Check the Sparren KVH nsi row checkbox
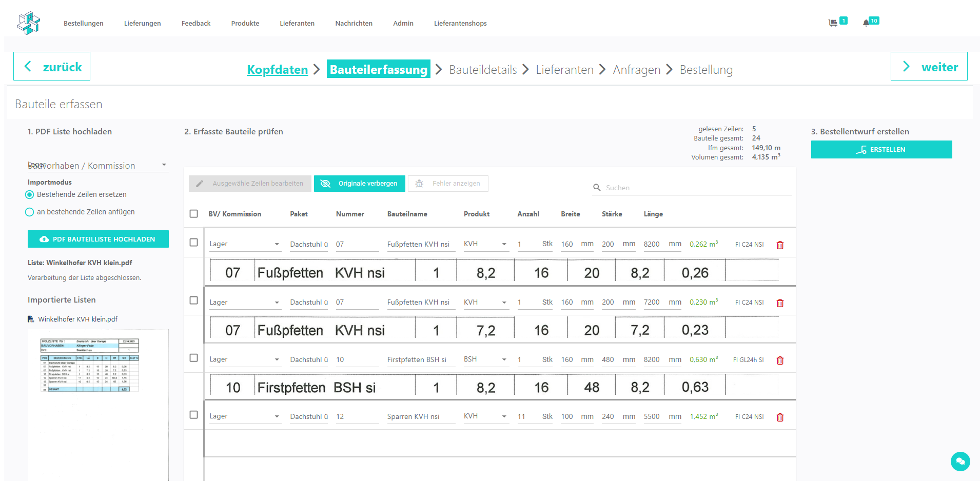 [193, 415]
